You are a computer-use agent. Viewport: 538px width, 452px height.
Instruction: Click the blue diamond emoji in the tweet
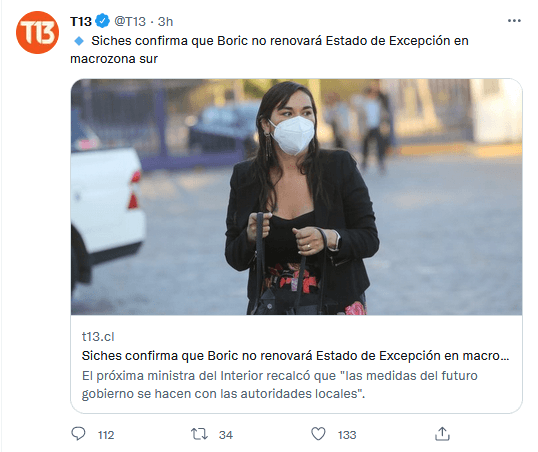click(x=79, y=41)
